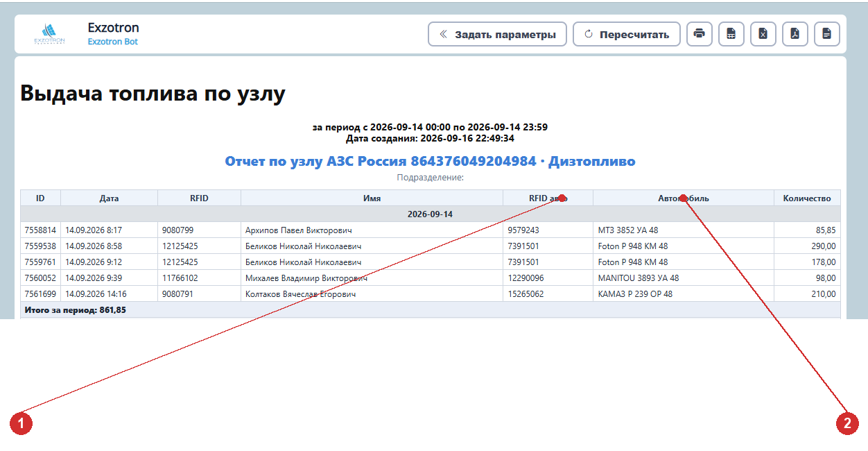This screenshot has height=451, width=868.
Task: Export the report as CSV spreadsheet file
Action: pyautogui.click(x=731, y=34)
